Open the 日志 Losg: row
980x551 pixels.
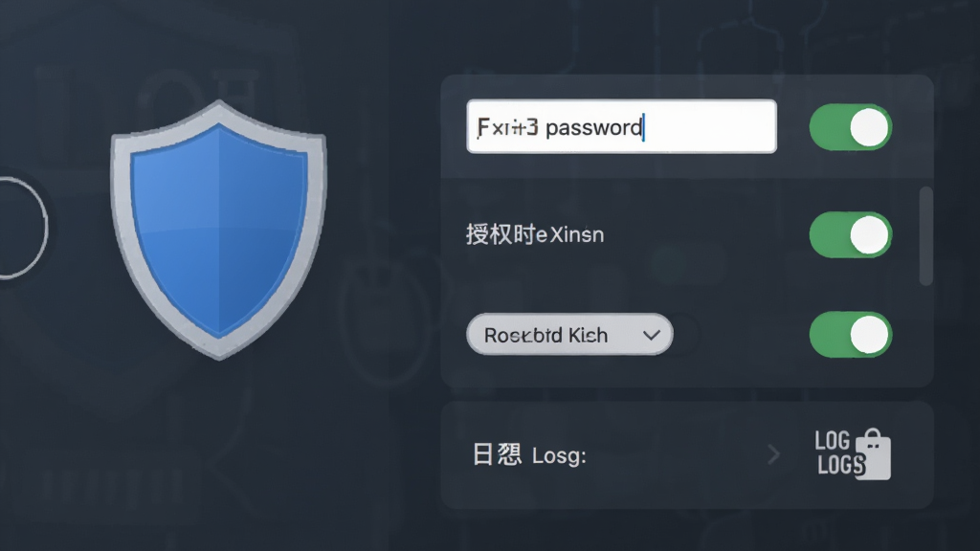pyautogui.click(x=687, y=454)
